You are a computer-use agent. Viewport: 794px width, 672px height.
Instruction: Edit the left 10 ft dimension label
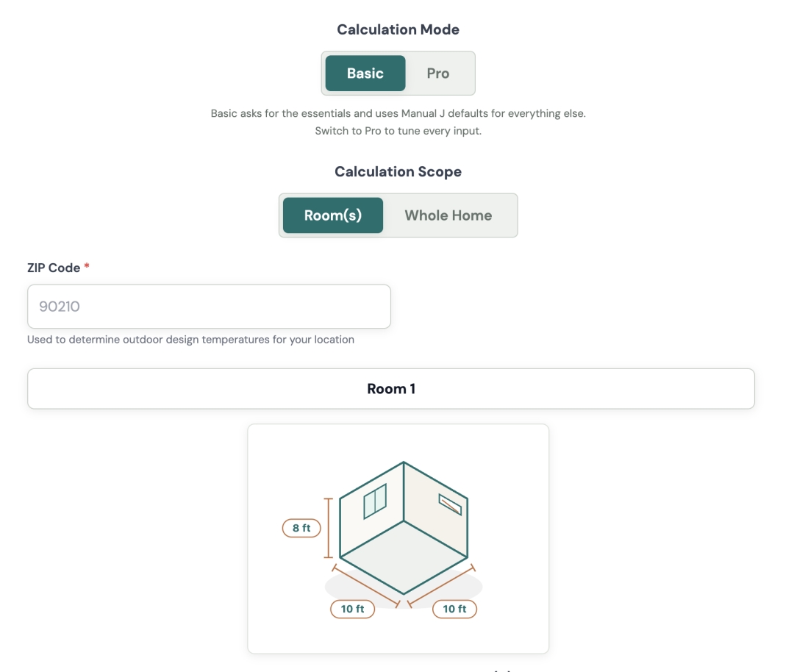pyautogui.click(x=352, y=610)
